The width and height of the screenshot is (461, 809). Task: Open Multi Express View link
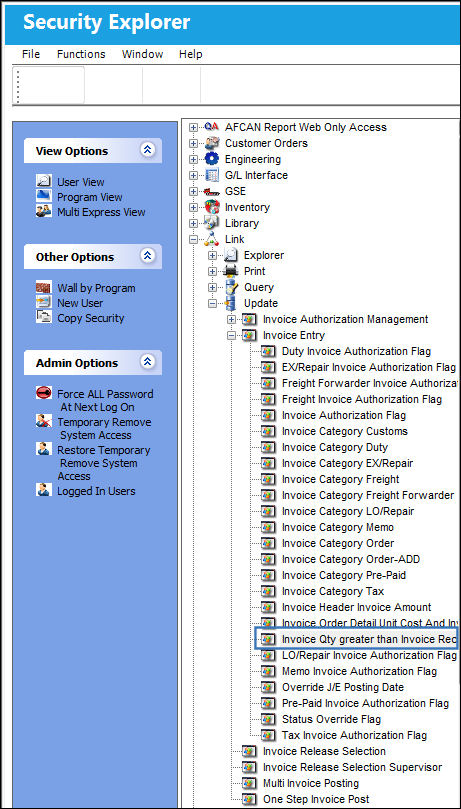pos(101,212)
